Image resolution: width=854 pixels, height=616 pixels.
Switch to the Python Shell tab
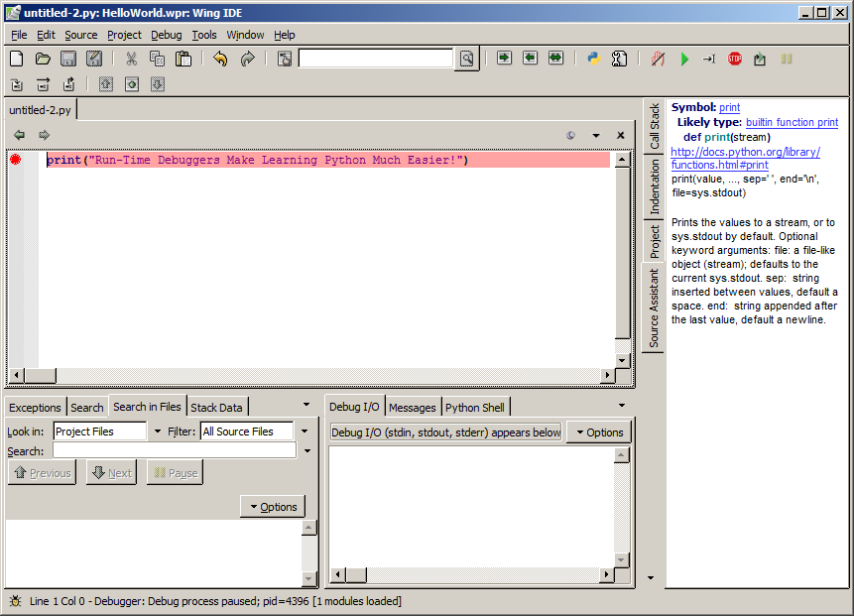pyautogui.click(x=474, y=407)
